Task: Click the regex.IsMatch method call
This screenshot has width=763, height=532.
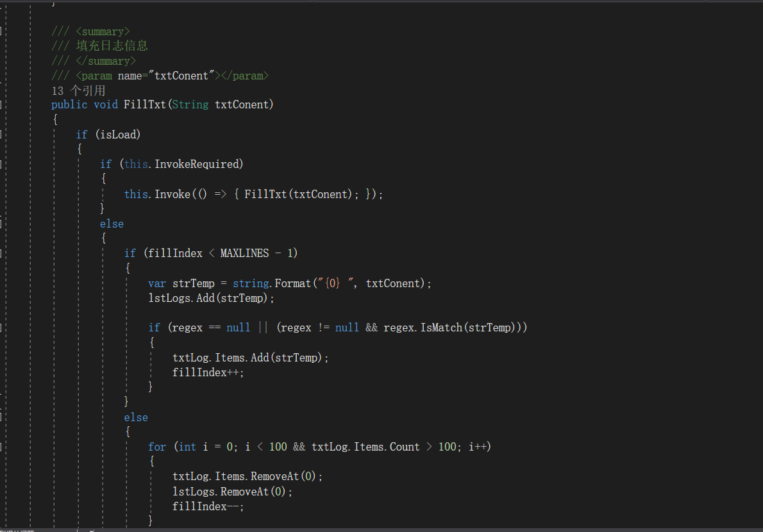Action: 442,328
